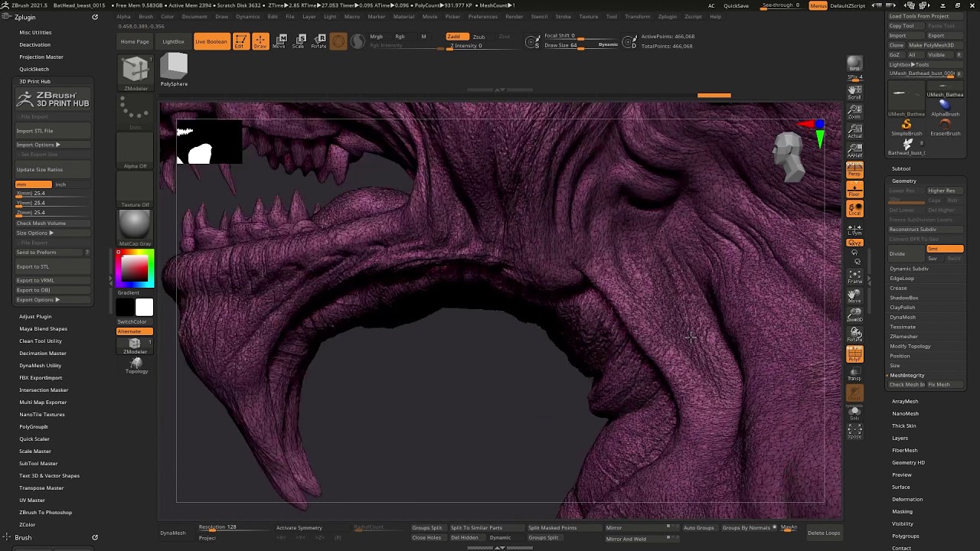Click the Frame icon
Viewport: 980px width, 551px height.
[x=854, y=276]
